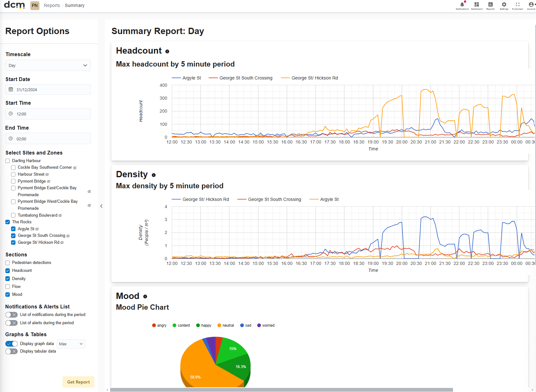Screen dimensions: 536x392
Task: Uncheck the Argyle St zone
Action: click(x=13, y=229)
